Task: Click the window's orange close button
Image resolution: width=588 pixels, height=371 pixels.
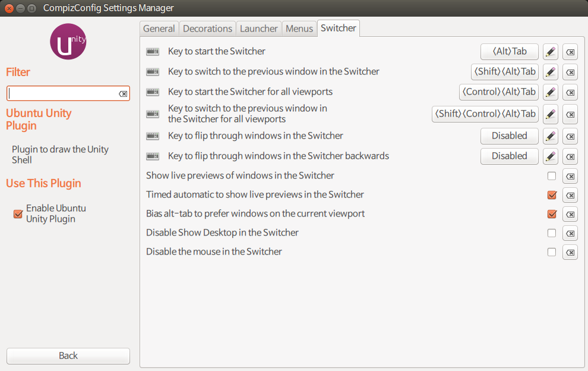Action: 9,8
